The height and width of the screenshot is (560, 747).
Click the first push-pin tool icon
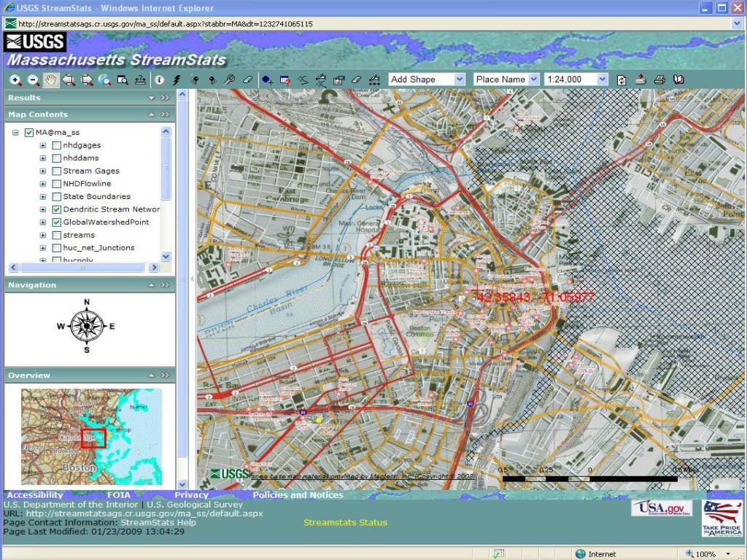point(194,80)
